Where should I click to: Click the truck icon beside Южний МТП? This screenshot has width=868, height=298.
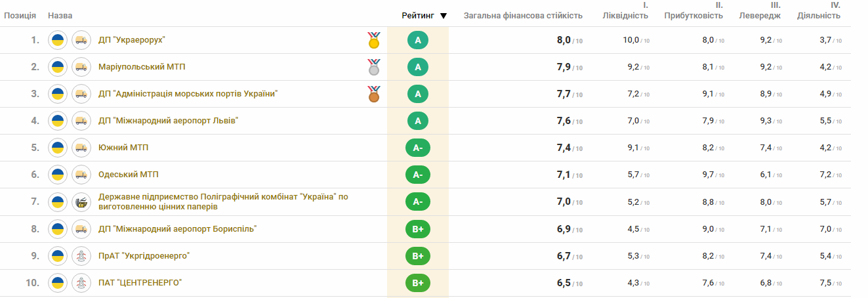(x=81, y=148)
